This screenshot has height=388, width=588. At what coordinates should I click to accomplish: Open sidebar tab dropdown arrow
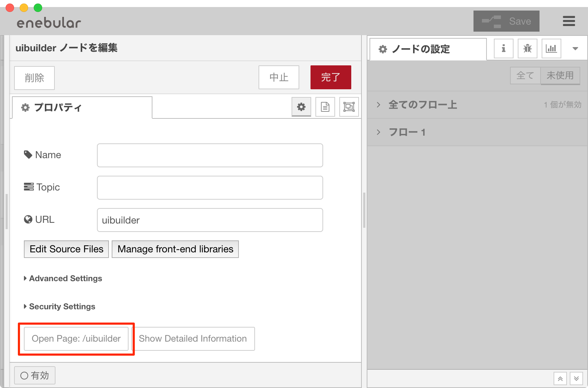point(575,48)
